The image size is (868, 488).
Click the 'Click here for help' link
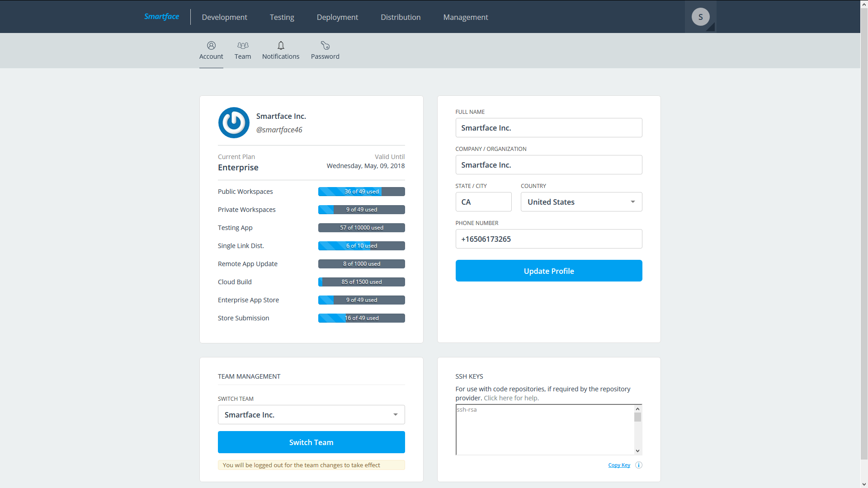[x=511, y=398]
